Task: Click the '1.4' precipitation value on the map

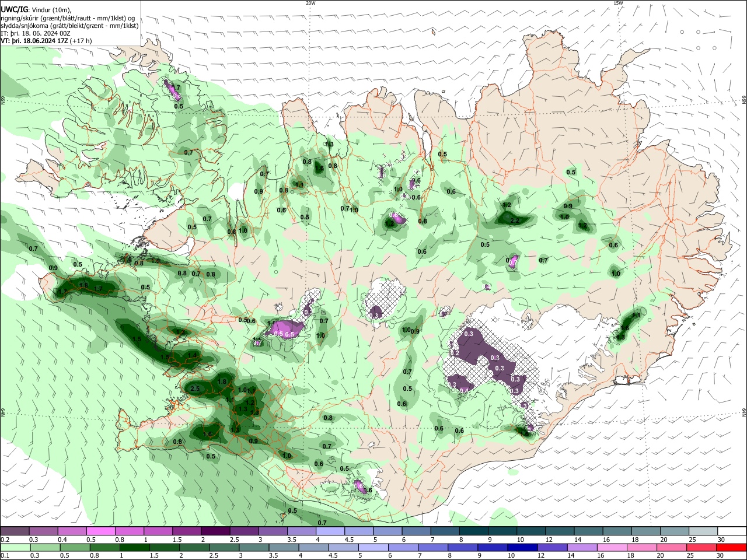Action: pos(193,355)
